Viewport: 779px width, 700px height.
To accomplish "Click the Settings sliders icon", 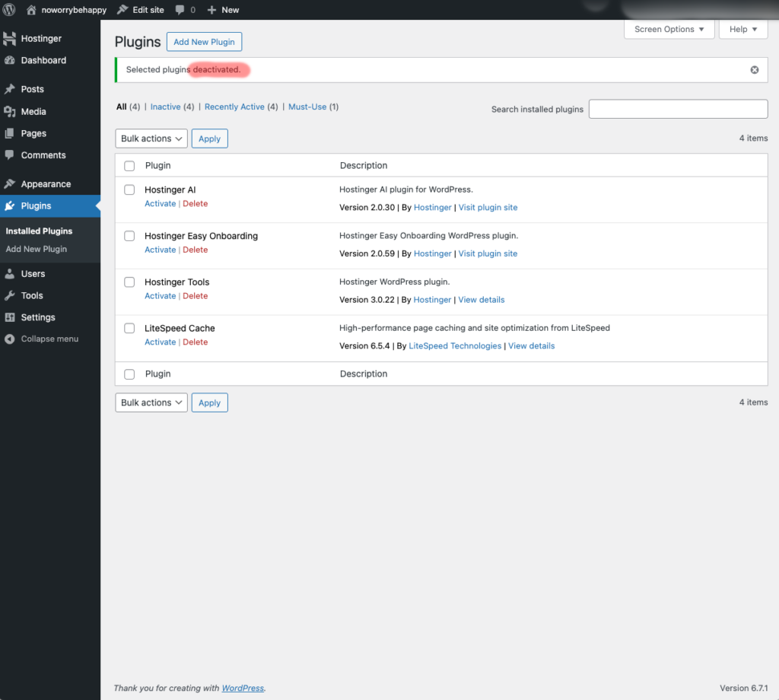I will tap(9, 317).
